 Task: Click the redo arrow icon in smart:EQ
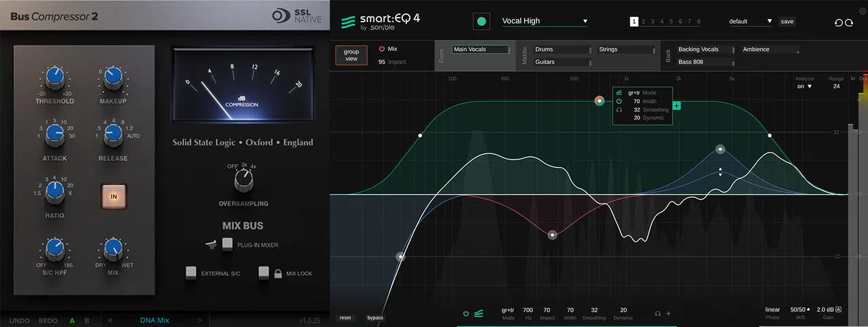(850, 22)
